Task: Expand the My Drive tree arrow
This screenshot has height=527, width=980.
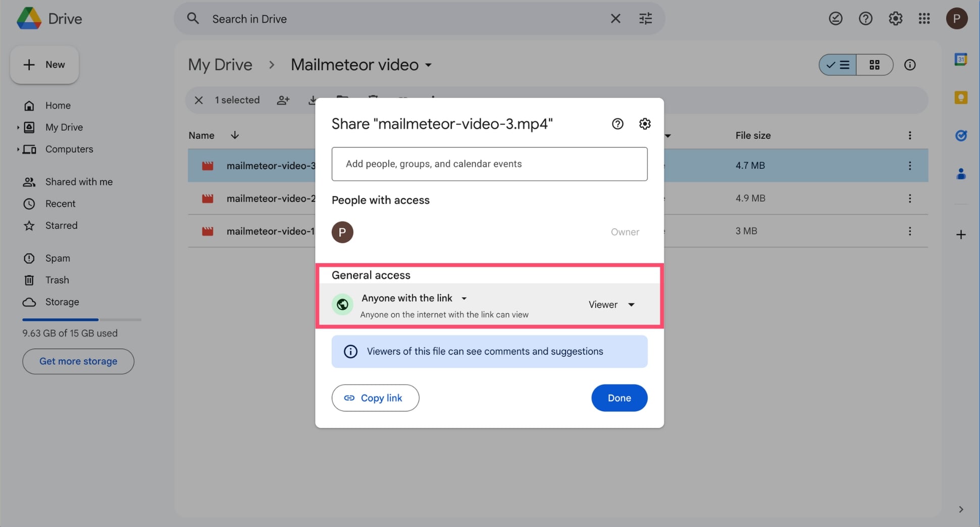Action: (x=18, y=127)
